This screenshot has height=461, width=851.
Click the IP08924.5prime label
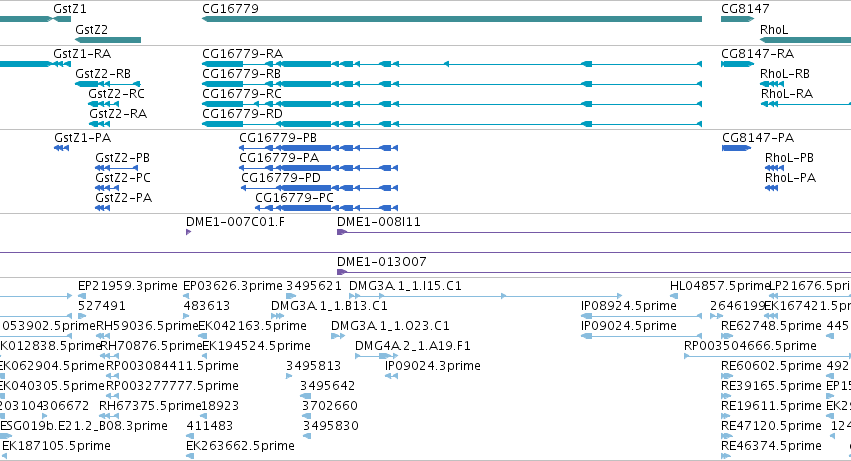628,306
